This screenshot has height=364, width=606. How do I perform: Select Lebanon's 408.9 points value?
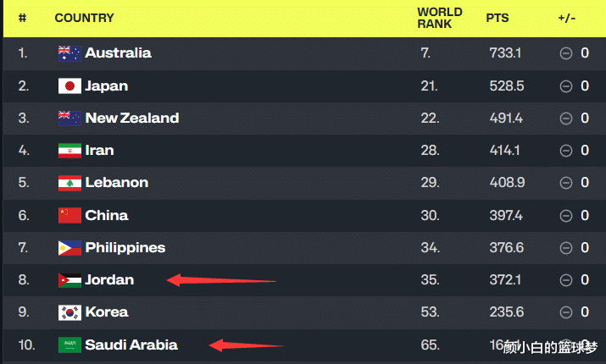click(507, 182)
